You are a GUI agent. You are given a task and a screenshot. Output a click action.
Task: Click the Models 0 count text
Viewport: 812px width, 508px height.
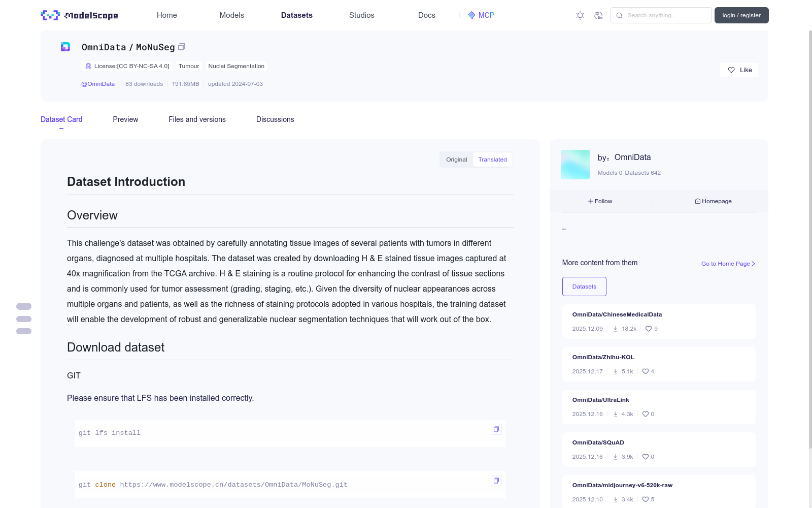(610, 173)
